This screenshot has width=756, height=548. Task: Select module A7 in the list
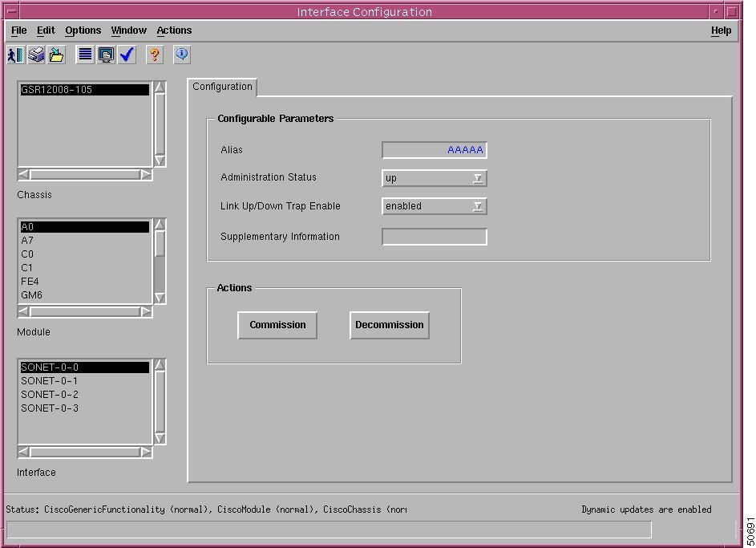tap(85, 240)
